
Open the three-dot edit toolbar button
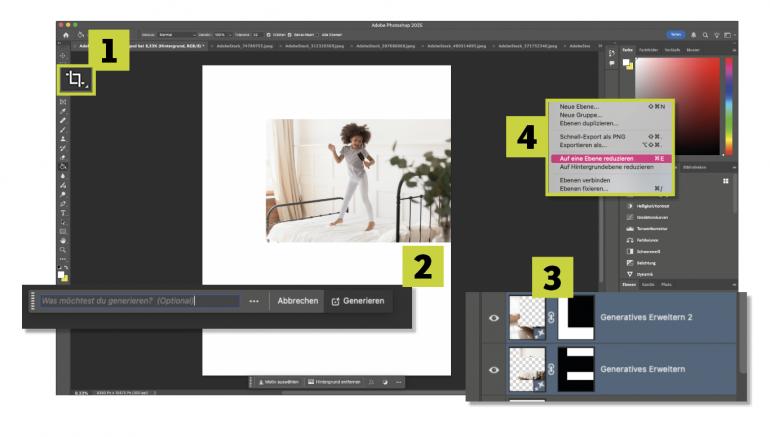point(63,259)
